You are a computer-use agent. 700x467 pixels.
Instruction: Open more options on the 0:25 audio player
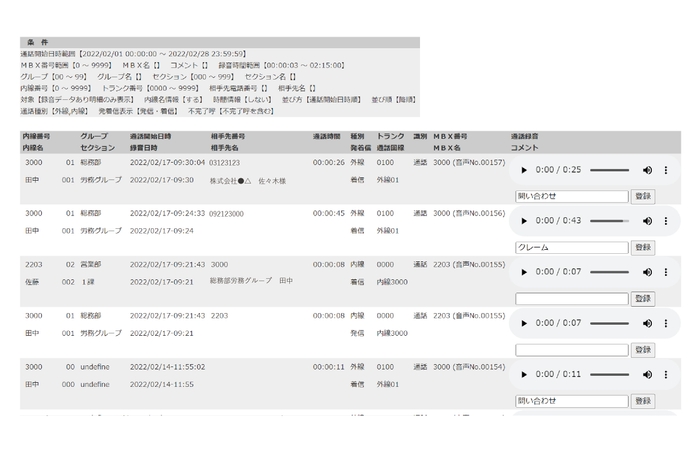[x=666, y=170]
